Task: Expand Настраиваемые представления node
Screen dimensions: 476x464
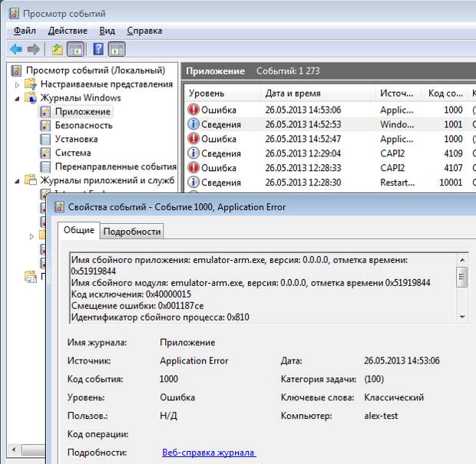Action: point(18,85)
